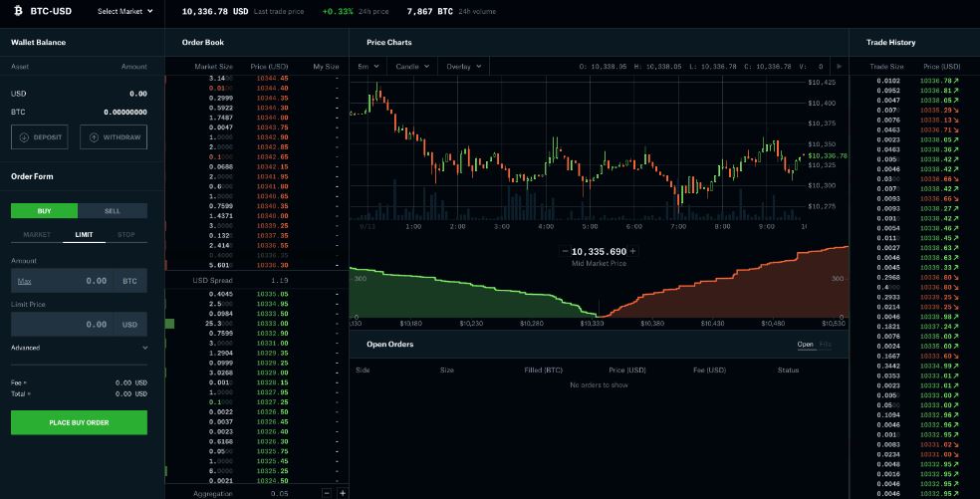
Task: Switch to the Open orders tab
Action: pos(806,344)
